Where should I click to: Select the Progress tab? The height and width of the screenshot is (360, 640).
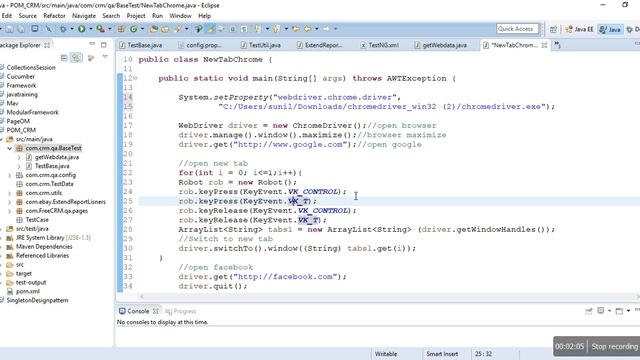click(181, 311)
